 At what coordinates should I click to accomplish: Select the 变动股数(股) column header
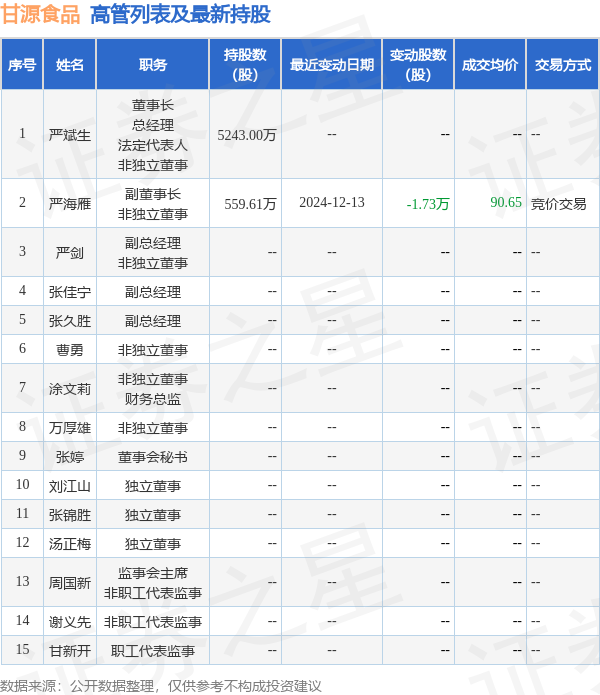(x=418, y=65)
